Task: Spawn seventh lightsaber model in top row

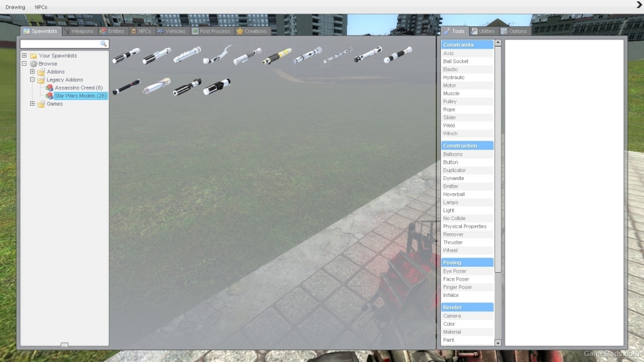Action: pos(308,55)
